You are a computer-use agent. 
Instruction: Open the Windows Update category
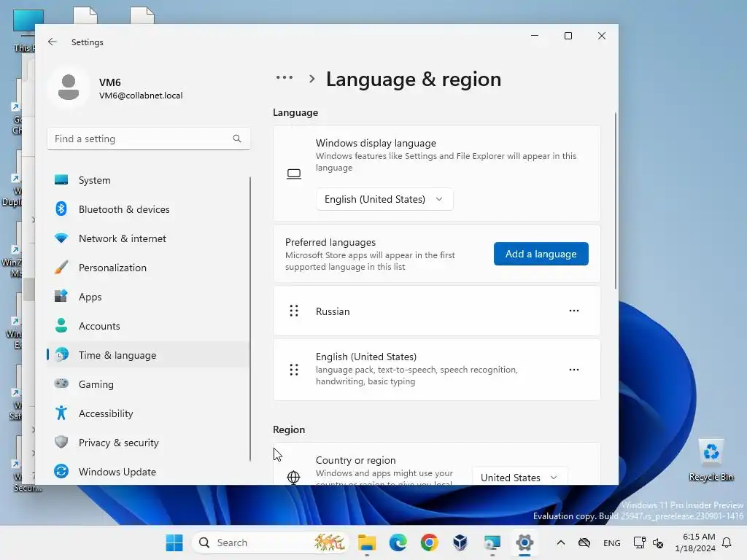pos(148,472)
